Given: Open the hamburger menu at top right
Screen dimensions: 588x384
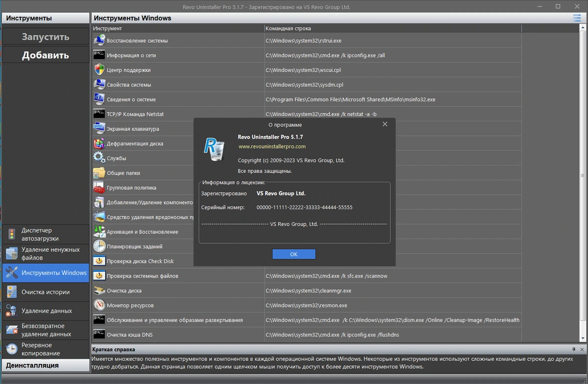Looking at the screenshot, I should coord(577,18).
